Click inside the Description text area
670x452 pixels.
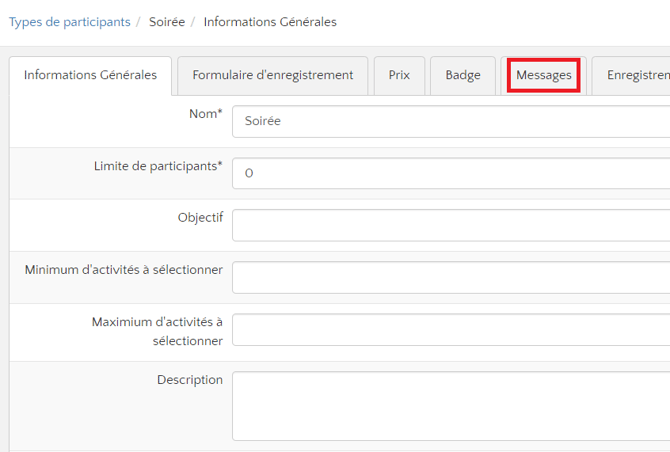[450, 405]
